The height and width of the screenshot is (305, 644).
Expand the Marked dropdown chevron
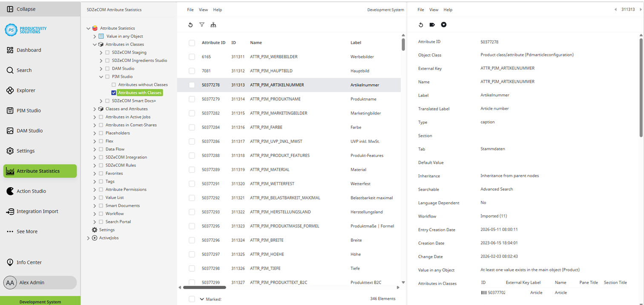pos(202,299)
